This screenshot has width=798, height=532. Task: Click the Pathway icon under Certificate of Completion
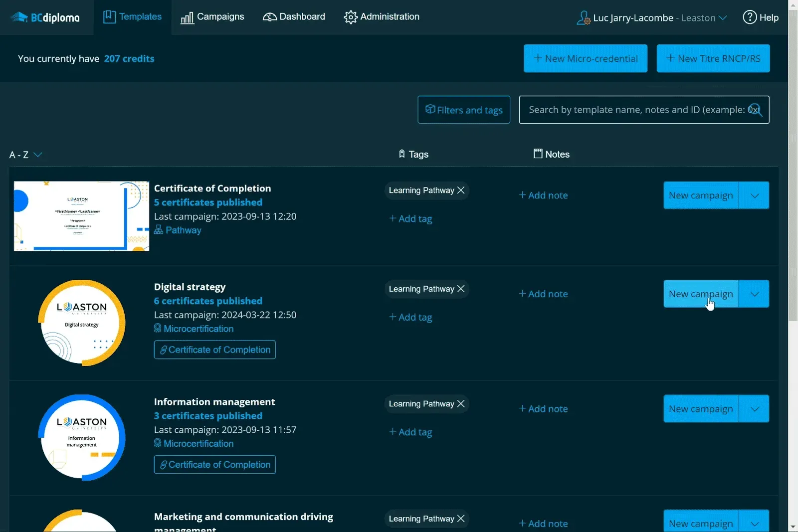159,230
